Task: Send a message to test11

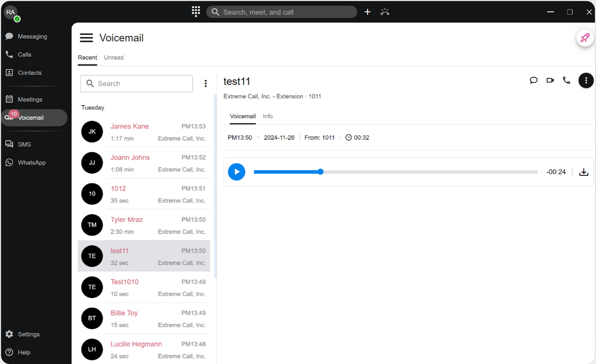Action: tap(534, 80)
